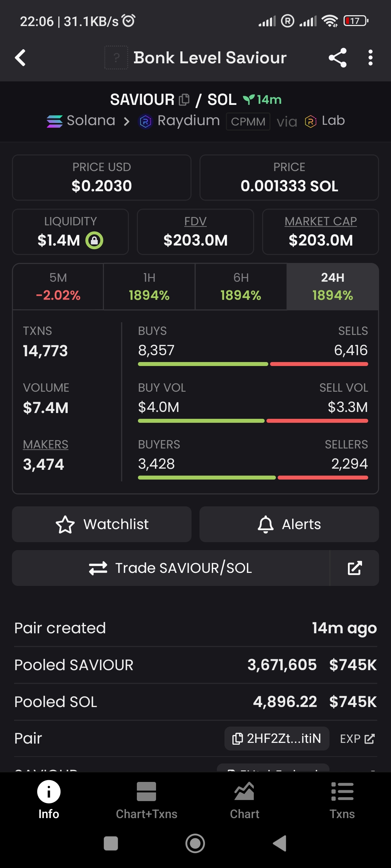
Task: Tap the Android home circle button
Action: pyautogui.click(x=195, y=844)
